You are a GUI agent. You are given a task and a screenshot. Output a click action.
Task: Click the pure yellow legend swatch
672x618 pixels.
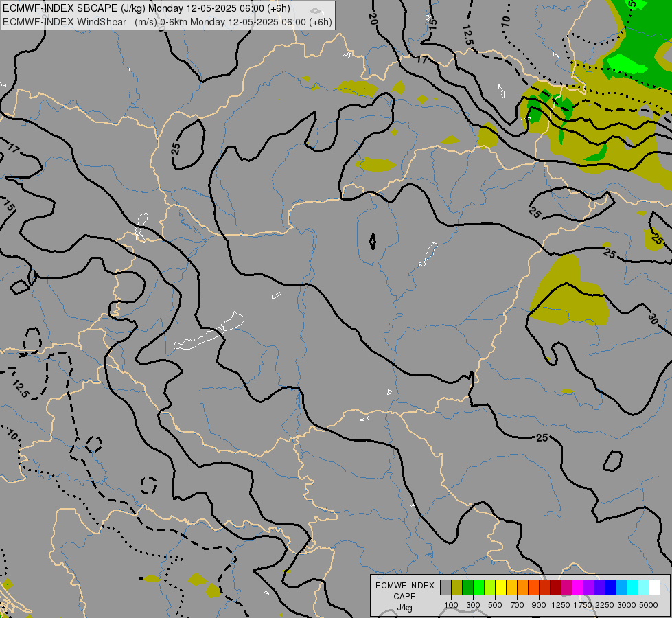coord(500,587)
